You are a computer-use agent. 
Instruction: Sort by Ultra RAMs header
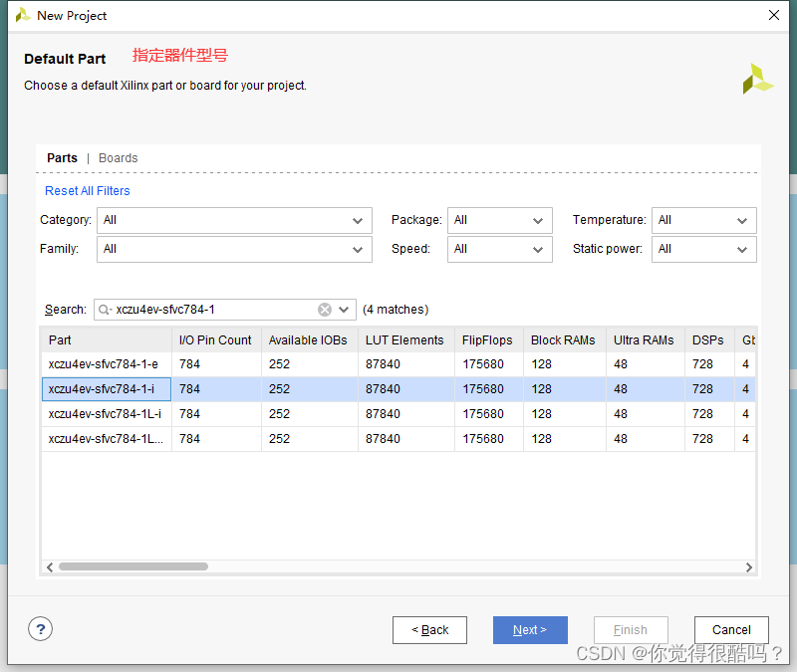tap(646, 339)
